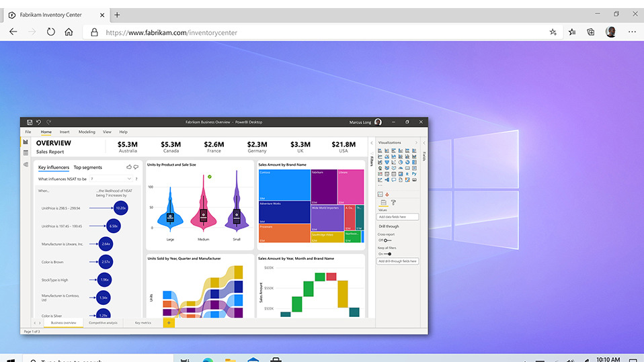Screen dimensions: 644x362
Task: Switch to Report view in left sidebar
Action: pos(26,142)
